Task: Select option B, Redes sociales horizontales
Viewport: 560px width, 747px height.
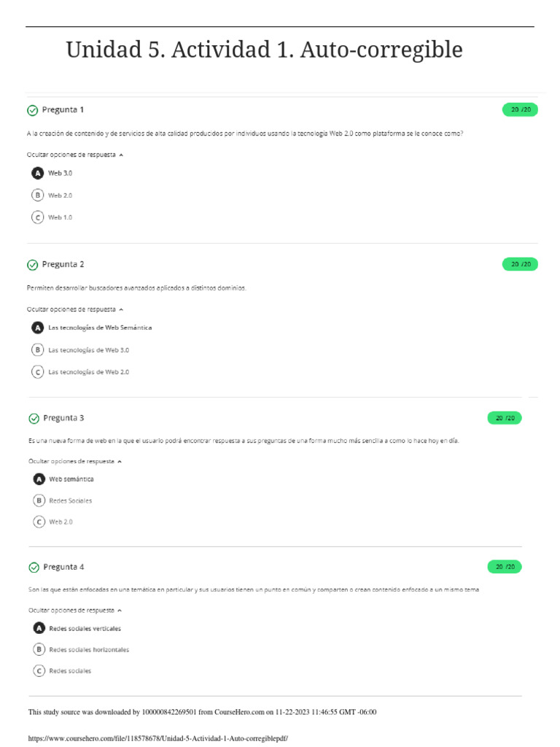Action: 39,649
